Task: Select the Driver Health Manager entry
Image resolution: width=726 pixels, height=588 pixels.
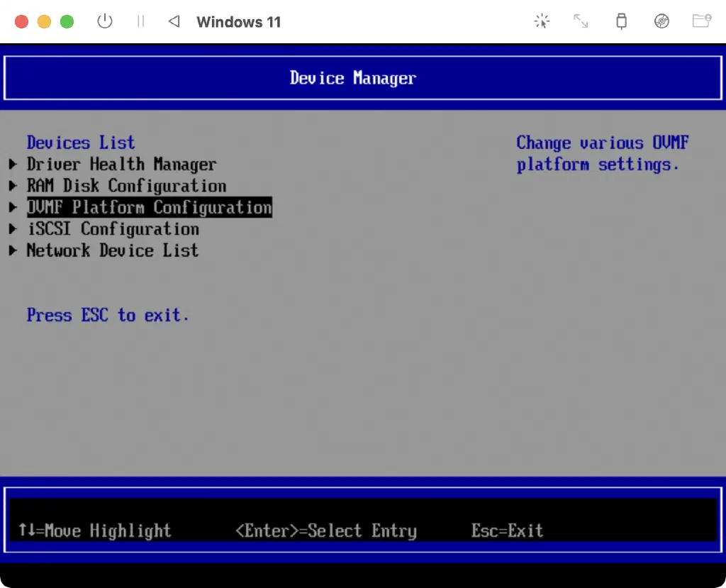Action: pyautogui.click(x=121, y=165)
